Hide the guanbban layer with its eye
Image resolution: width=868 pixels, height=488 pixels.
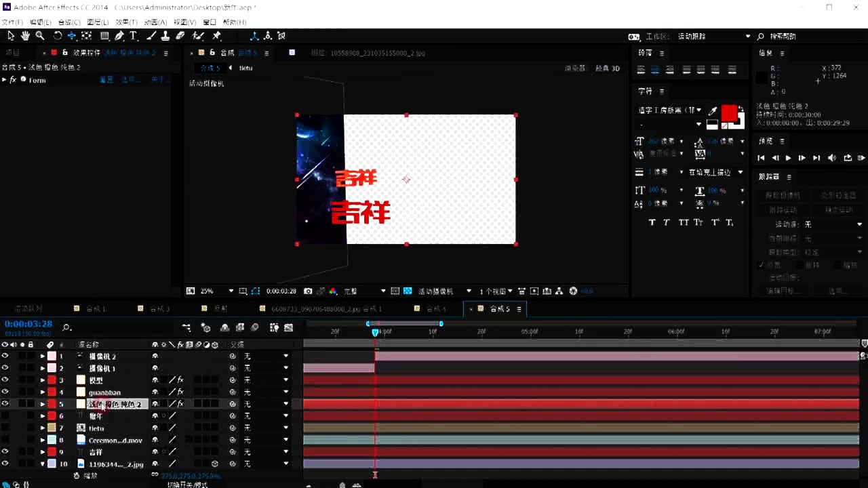[x=5, y=392]
